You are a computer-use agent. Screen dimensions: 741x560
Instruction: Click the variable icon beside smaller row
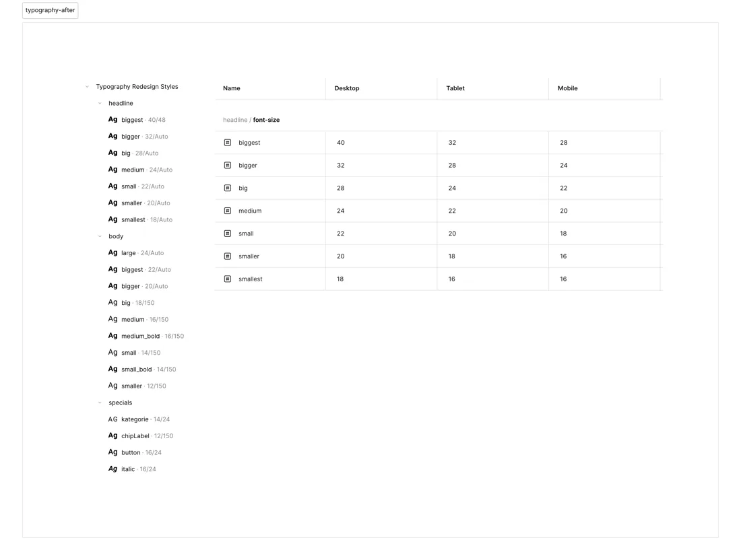point(227,256)
